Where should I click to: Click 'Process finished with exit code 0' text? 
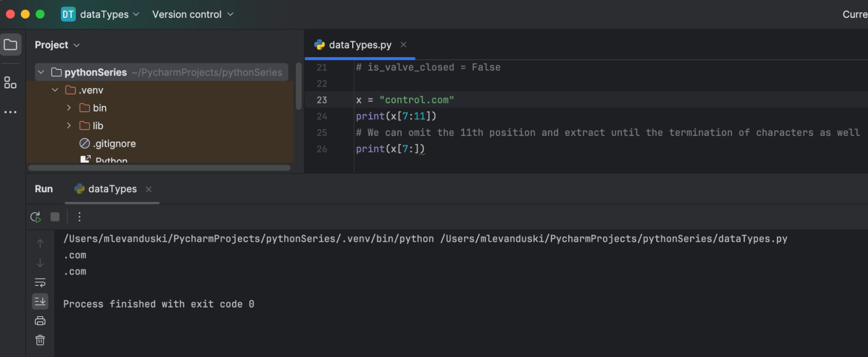(158, 304)
